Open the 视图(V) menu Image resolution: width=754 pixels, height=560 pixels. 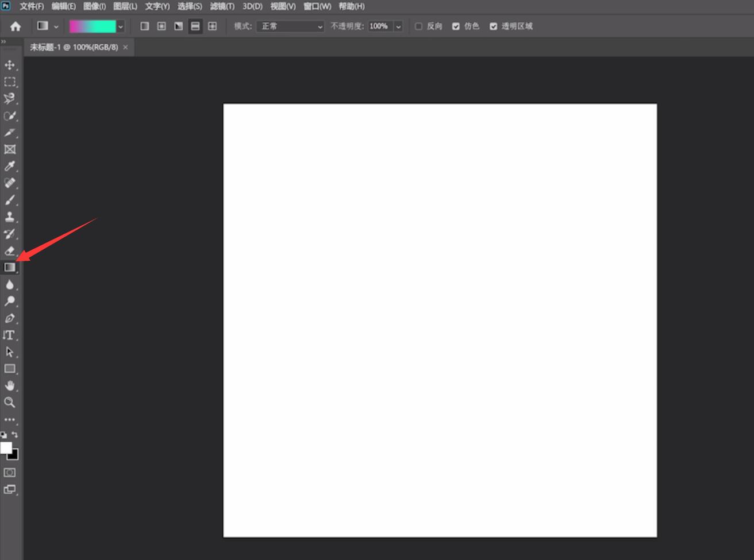pos(283,6)
